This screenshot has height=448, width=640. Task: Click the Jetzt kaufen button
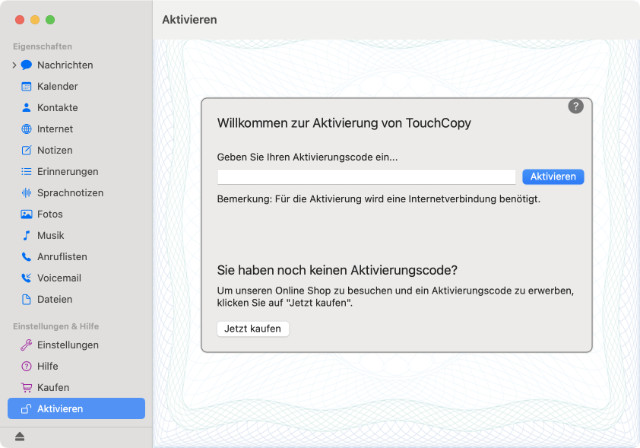point(253,329)
